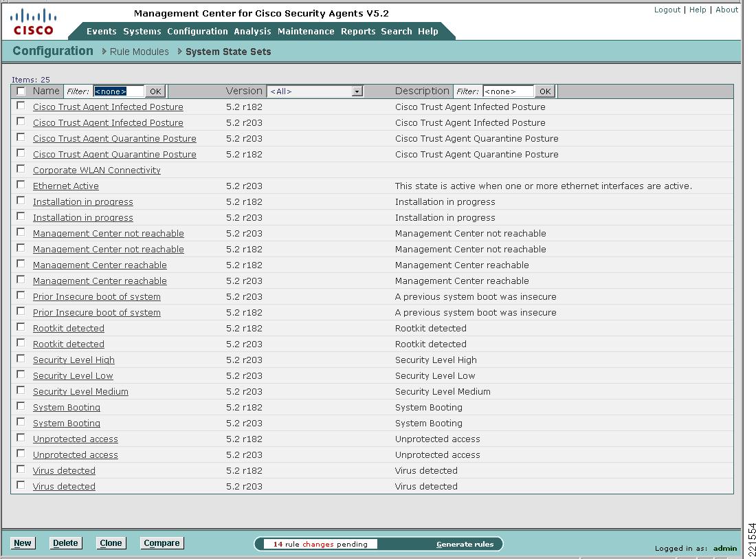The height and width of the screenshot is (559, 756).
Task: Open the Reports menu
Action: coord(358,32)
